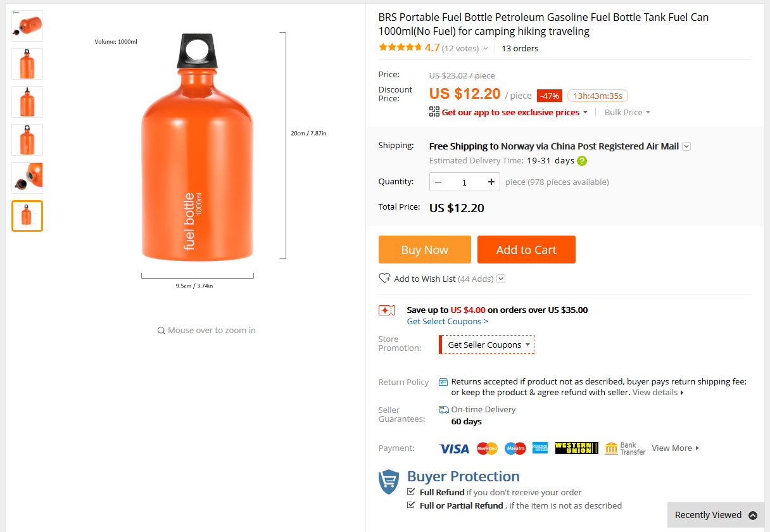The width and height of the screenshot is (770, 532).
Task: Open the Get Select Coupons link
Action: [447, 321]
